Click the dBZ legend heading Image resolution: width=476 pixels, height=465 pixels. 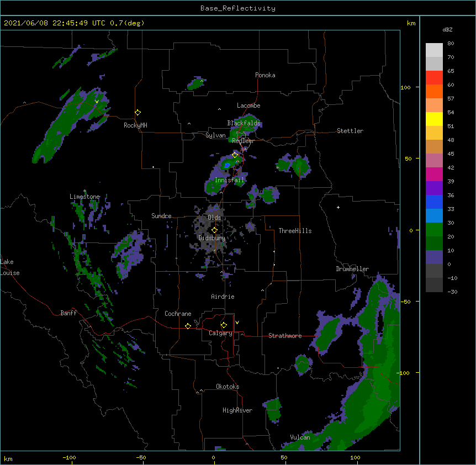pyautogui.click(x=447, y=29)
